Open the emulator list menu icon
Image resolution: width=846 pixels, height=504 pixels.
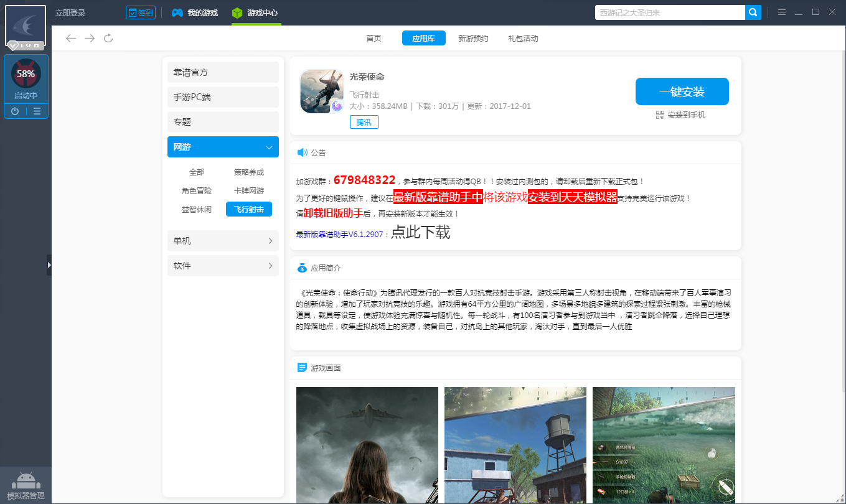37,111
